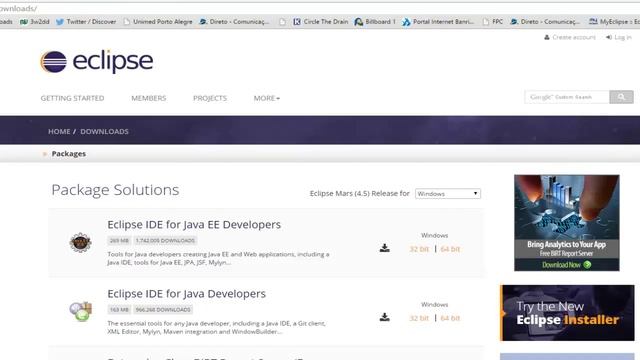
Task: Download 64 bit Java EE Developers
Action: click(x=450, y=249)
